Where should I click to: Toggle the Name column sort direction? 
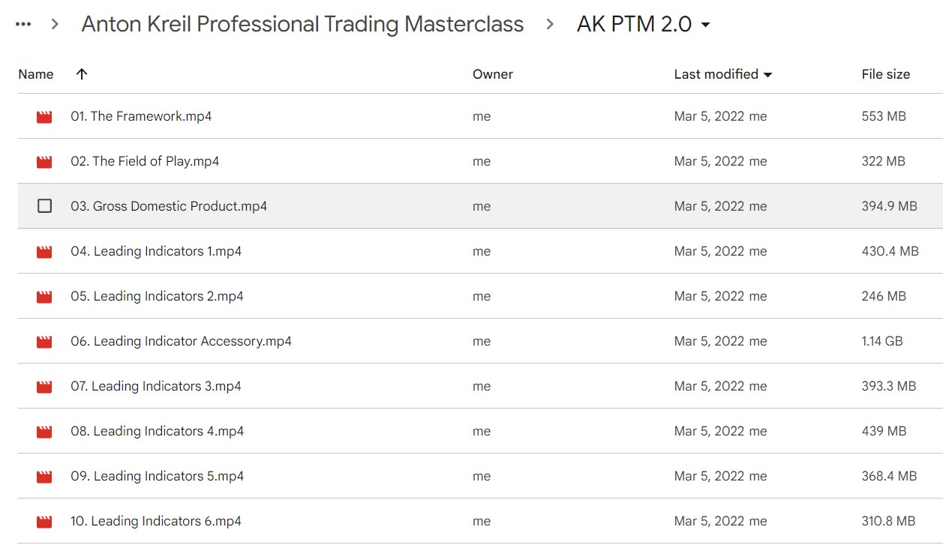click(x=81, y=74)
